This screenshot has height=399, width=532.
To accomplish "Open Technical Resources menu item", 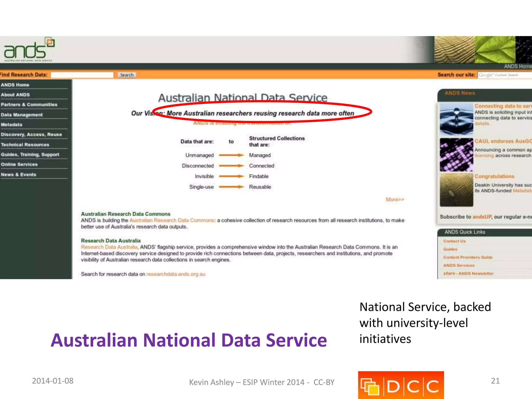I will coord(25,145).
